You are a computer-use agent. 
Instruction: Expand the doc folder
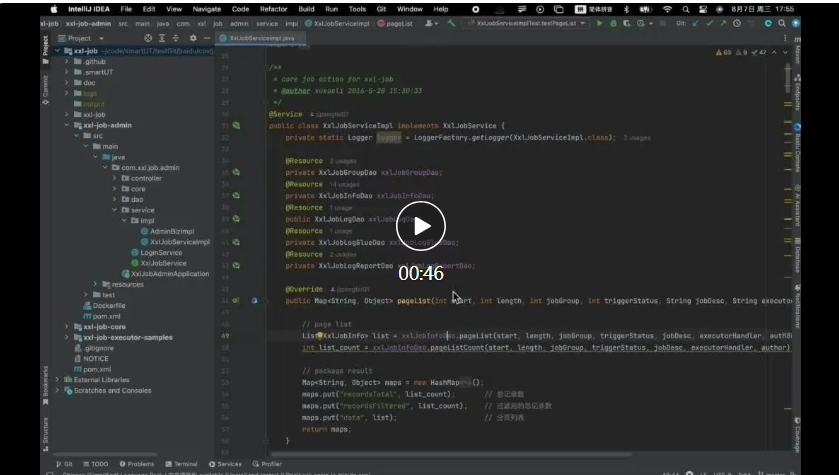point(67,82)
